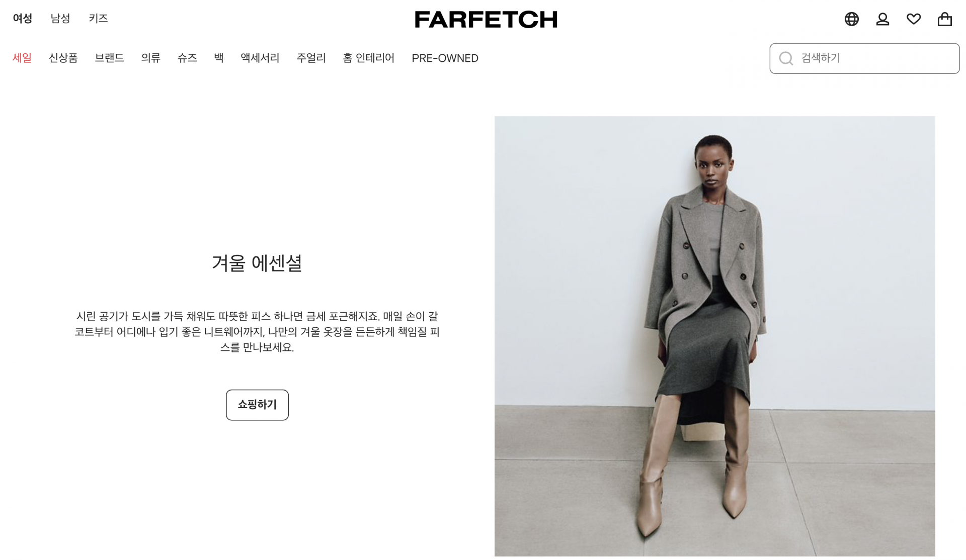Click the 검색하기 search input field

pos(864,58)
